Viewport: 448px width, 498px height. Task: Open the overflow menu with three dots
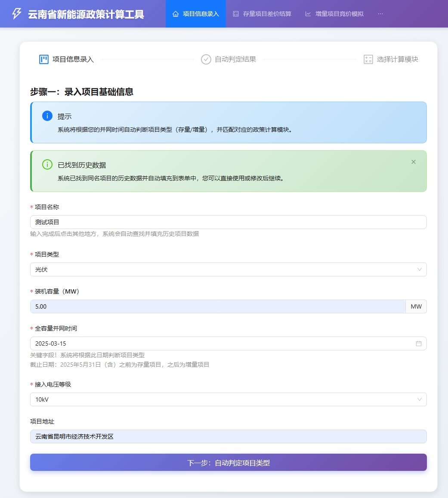(x=380, y=14)
